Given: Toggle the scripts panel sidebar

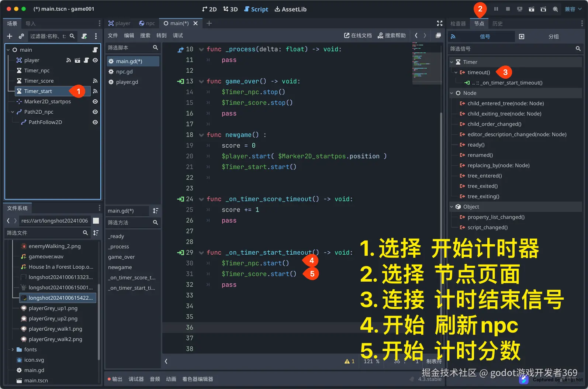Looking at the screenshot, I should pyautogui.click(x=166, y=361).
